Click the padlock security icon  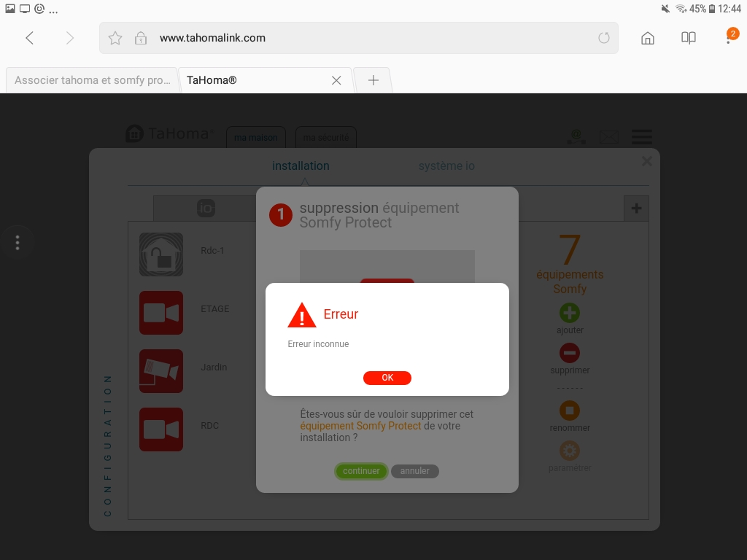[x=141, y=38]
